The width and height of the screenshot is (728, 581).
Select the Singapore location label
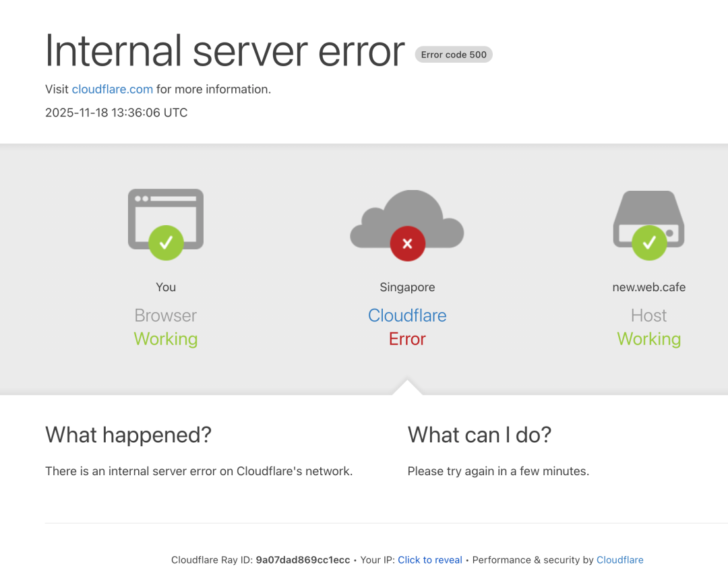click(x=407, y=287)
